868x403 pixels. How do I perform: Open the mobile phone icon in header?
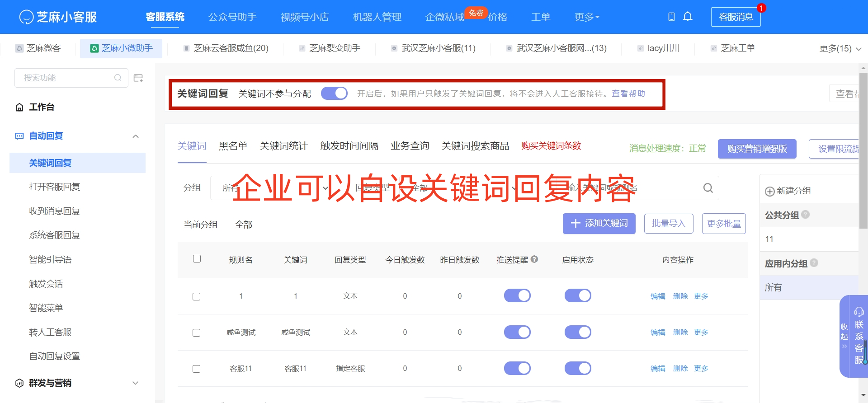(x=671, y=17)
